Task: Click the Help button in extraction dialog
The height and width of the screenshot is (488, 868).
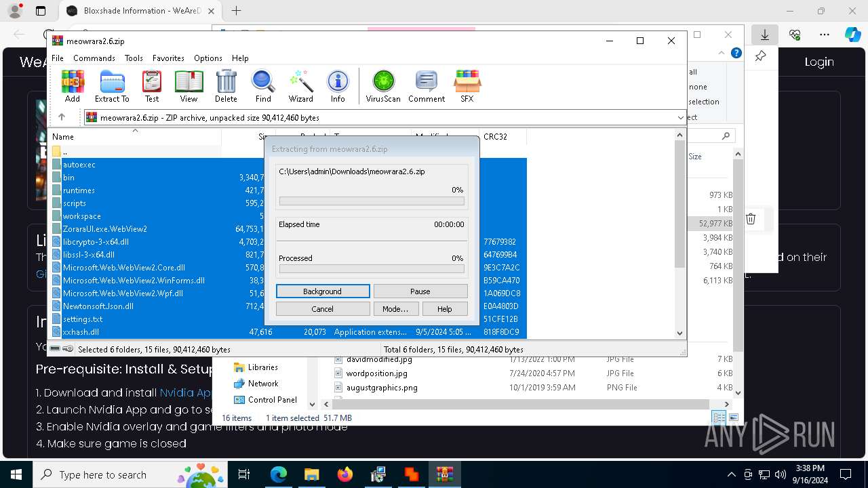Action: click(445, 309)
